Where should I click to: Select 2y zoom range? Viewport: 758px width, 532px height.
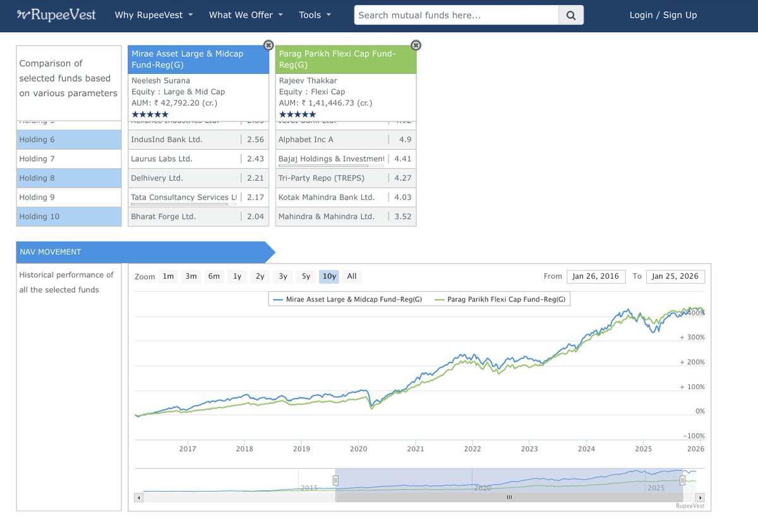(x=260, y=276)
